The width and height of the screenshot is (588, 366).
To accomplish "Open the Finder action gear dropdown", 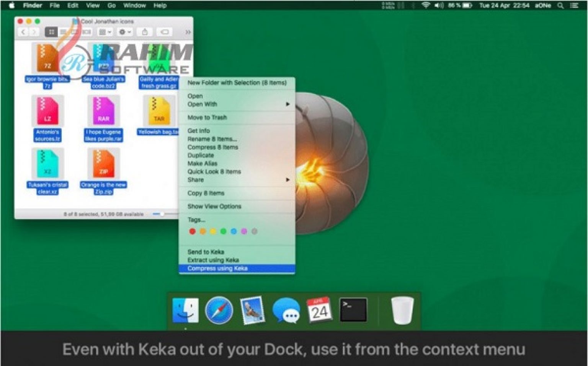I will pyautogui.click(x=125, y=32).
